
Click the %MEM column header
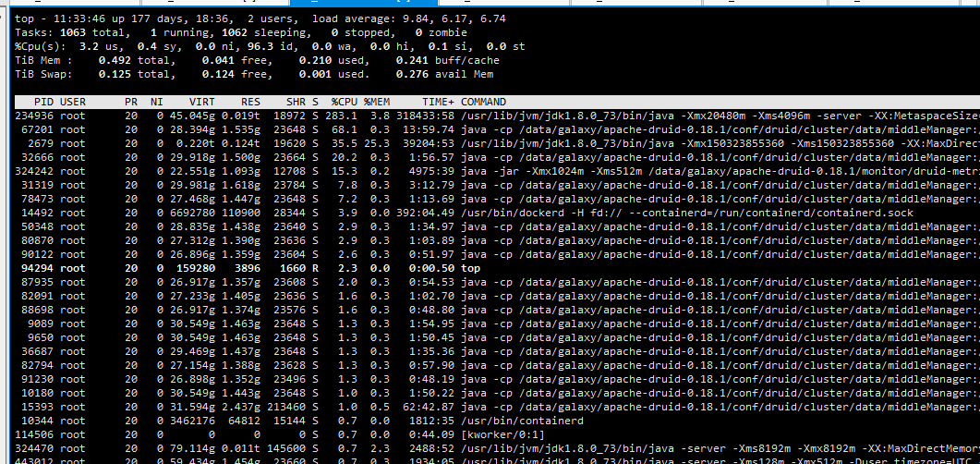379,102
